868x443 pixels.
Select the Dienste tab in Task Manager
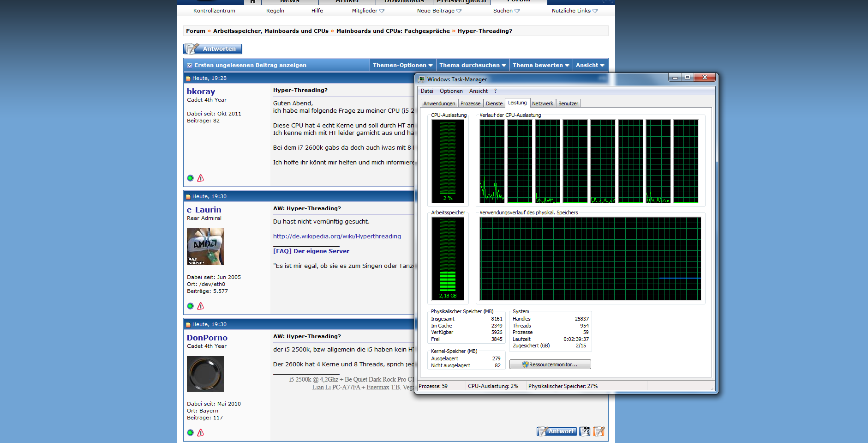(494, 103)
